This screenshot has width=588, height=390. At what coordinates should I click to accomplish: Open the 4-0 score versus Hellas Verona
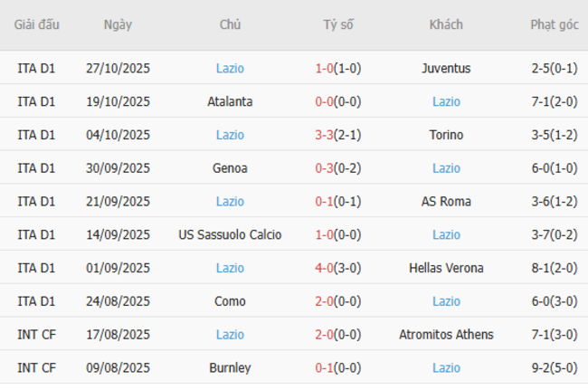(x=324, y=269)
